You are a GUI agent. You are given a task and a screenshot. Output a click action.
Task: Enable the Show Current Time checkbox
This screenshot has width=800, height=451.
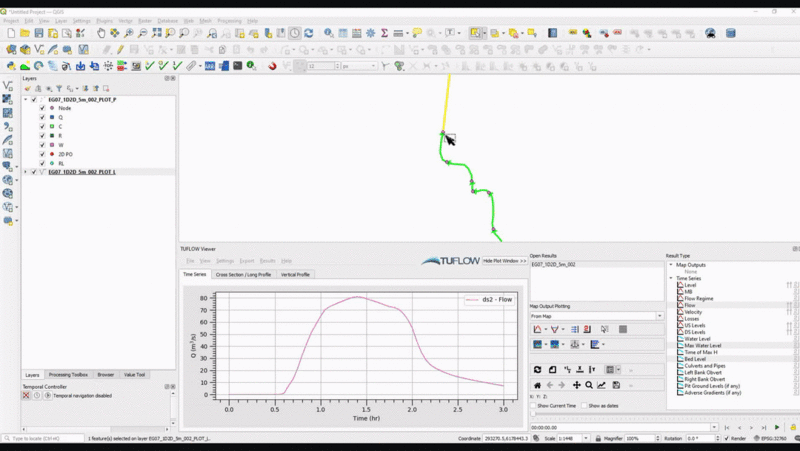point(533,406)
